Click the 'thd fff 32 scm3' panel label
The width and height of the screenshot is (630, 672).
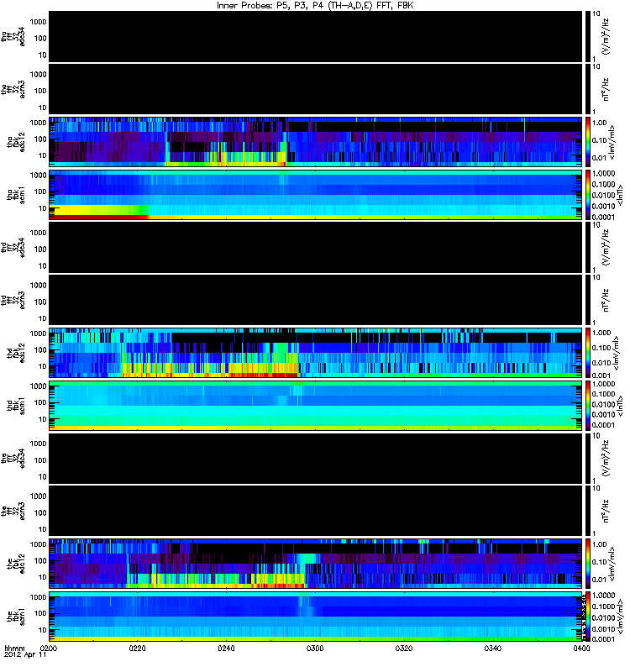coord(13,300)
